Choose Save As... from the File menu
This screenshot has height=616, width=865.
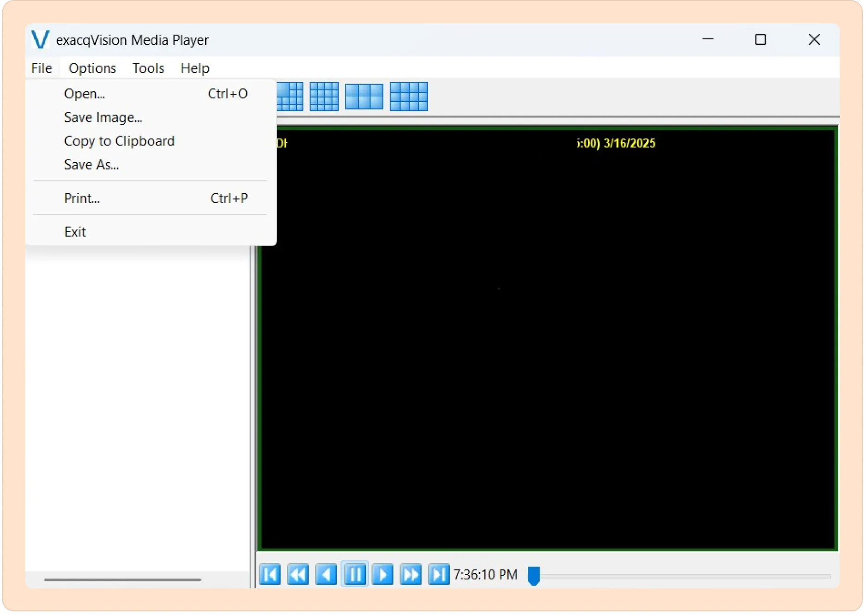[x=151, y=165]
